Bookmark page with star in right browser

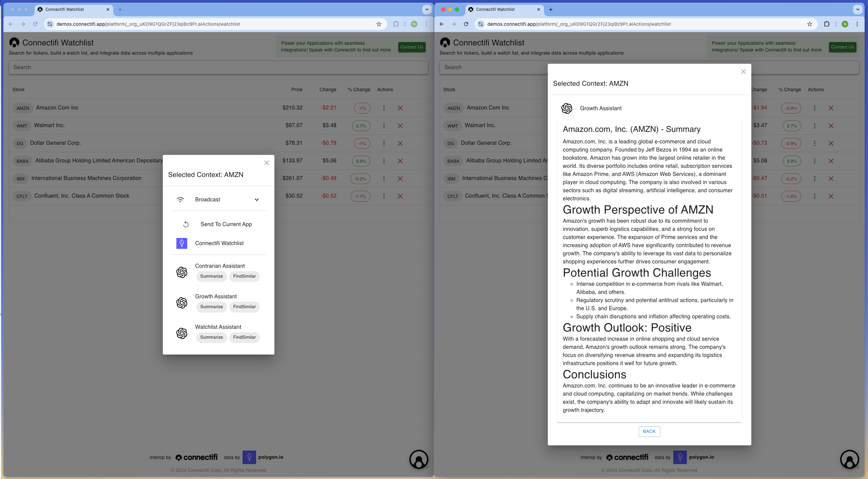810,24
